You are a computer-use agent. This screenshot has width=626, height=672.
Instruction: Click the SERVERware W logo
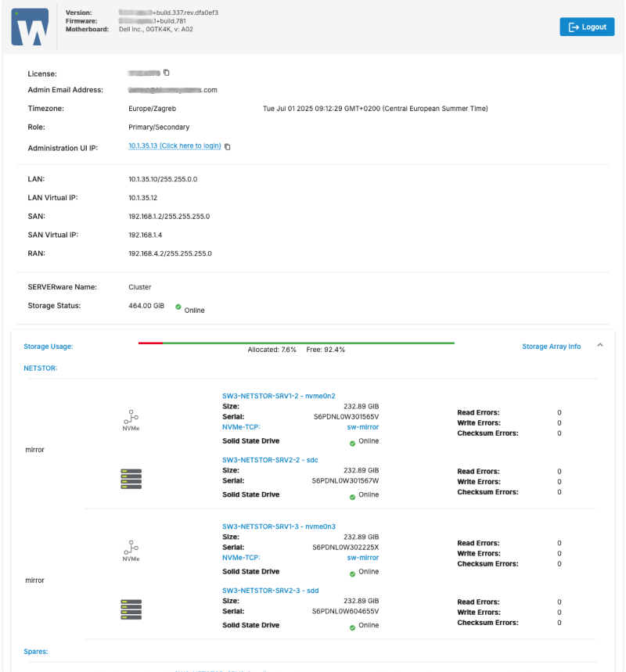(29, 27)
